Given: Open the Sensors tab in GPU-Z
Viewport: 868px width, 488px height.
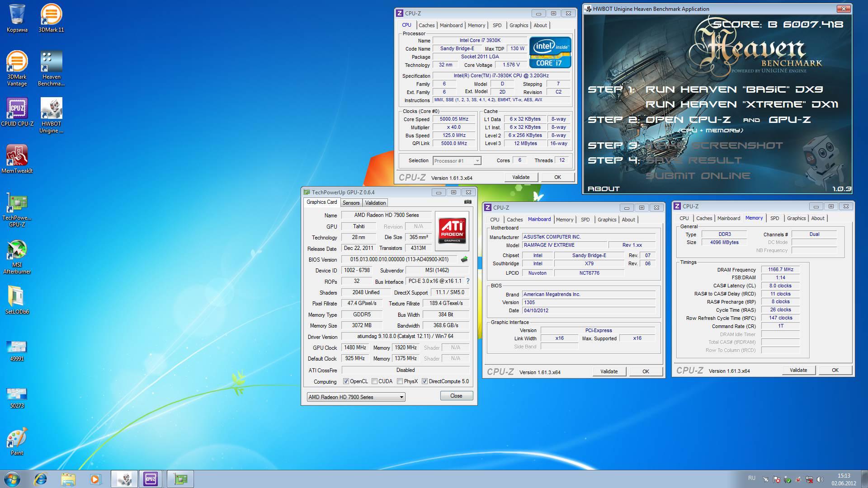Looking at the screenshot, I should 351,203.
